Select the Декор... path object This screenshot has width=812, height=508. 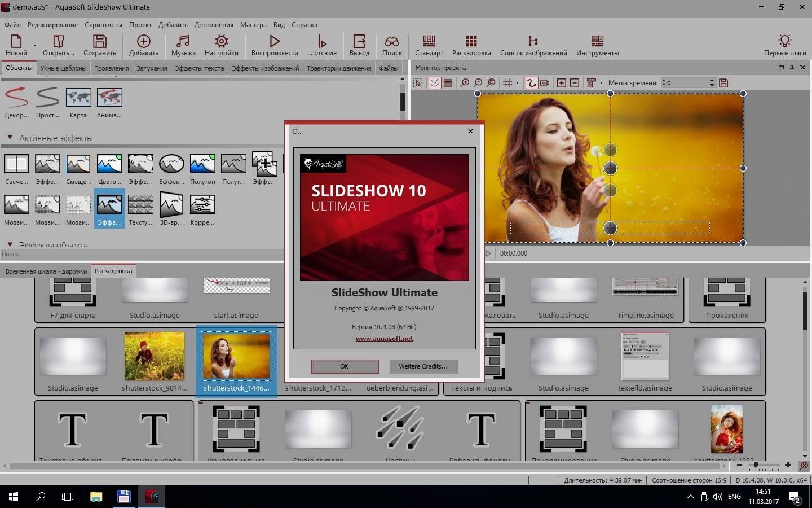(x=16, y=103)
